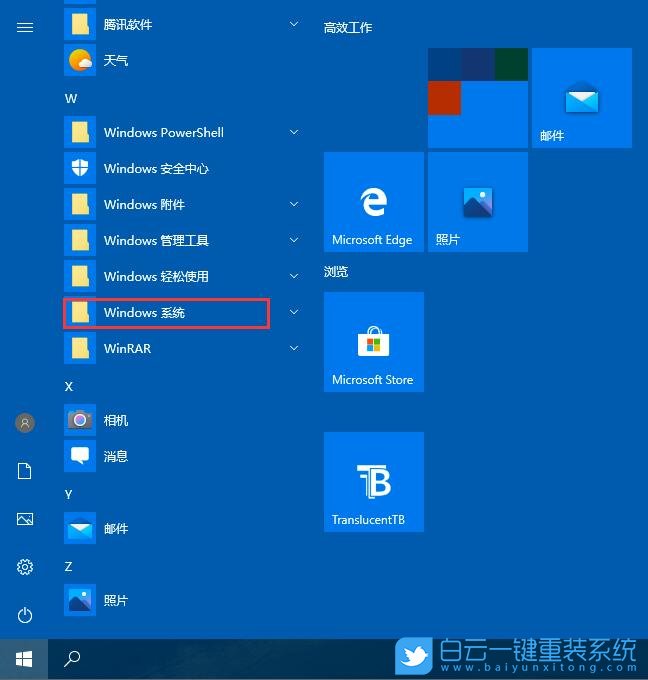Click chevron next to Windows 系统
Image resolution: width=648 pixels, height=680 pixels.
coord(294,312)
